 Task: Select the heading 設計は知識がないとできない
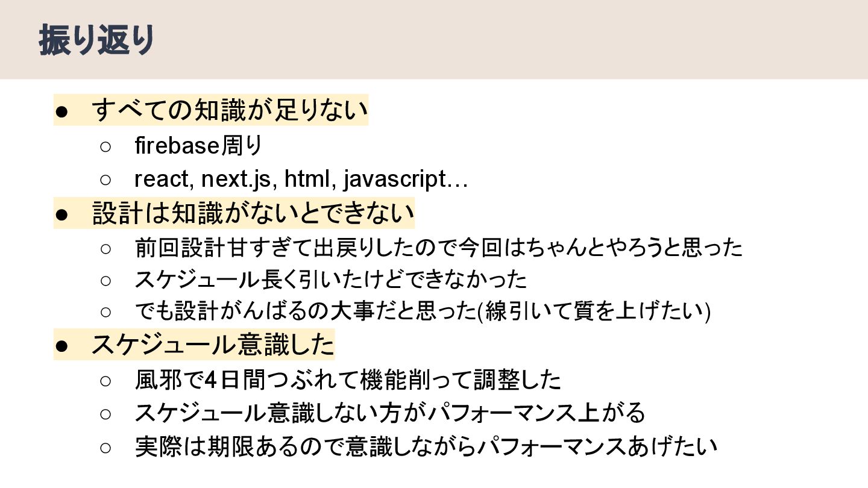[x=253, y=214]
